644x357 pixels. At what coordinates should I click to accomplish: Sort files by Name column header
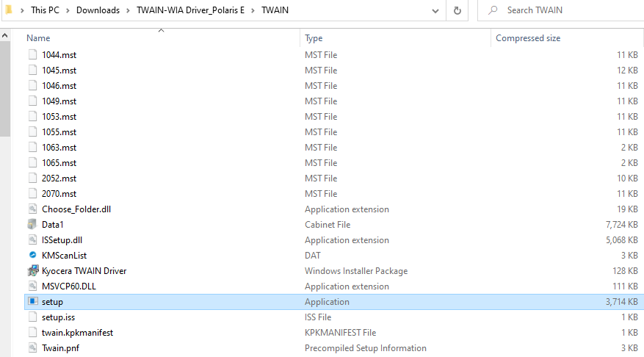click(38, 37)
